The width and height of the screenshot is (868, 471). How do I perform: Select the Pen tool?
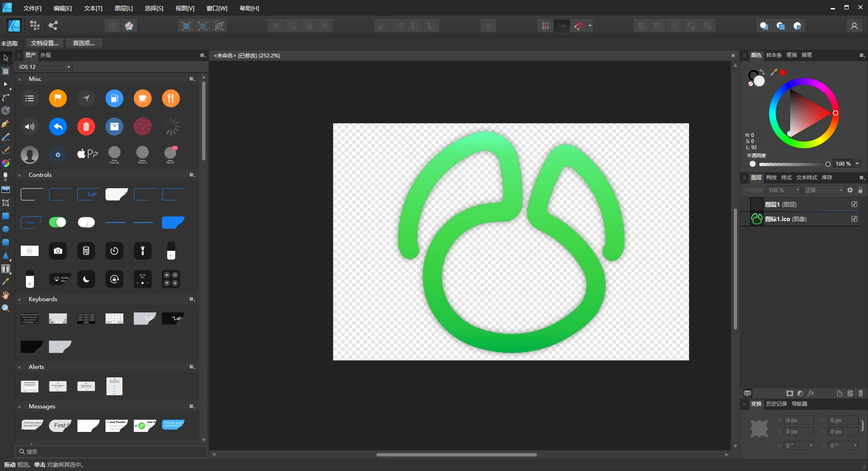tap(6, 124)
